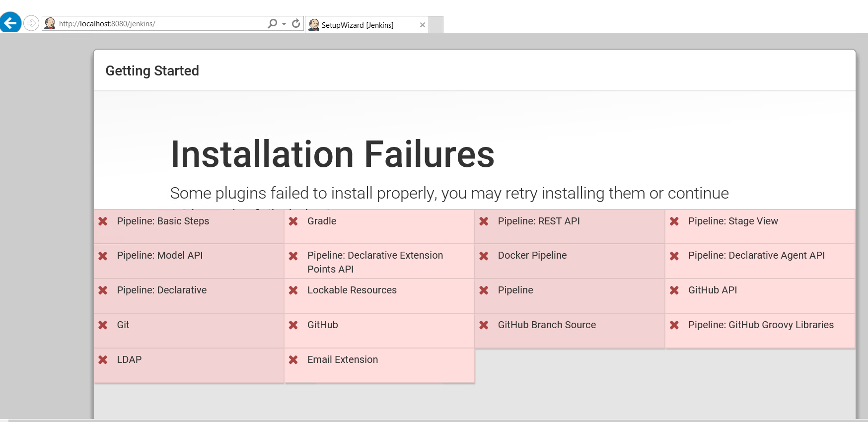Click the Pipeline: Declarative Agent API text
Image resolution: width=868 pixels, height=422 pixels.
pos(756,255)
